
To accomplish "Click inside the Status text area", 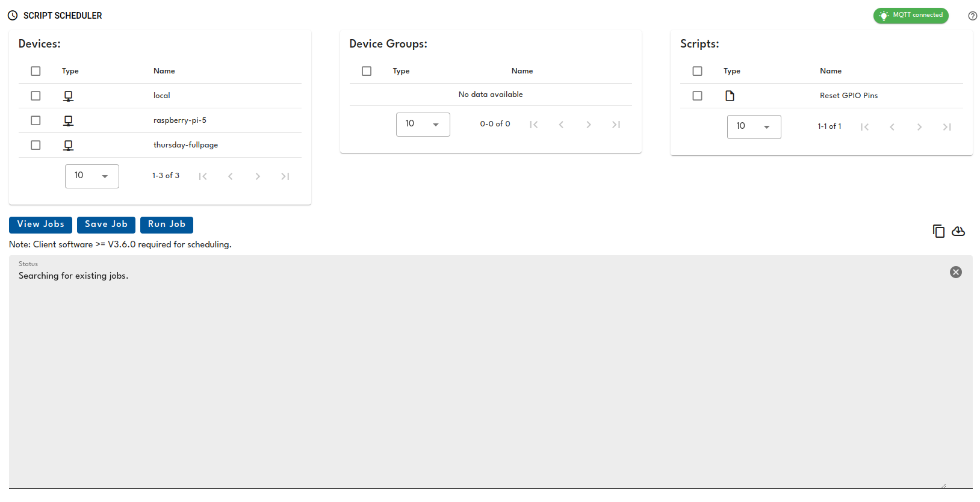I will (x=482, y=373).
